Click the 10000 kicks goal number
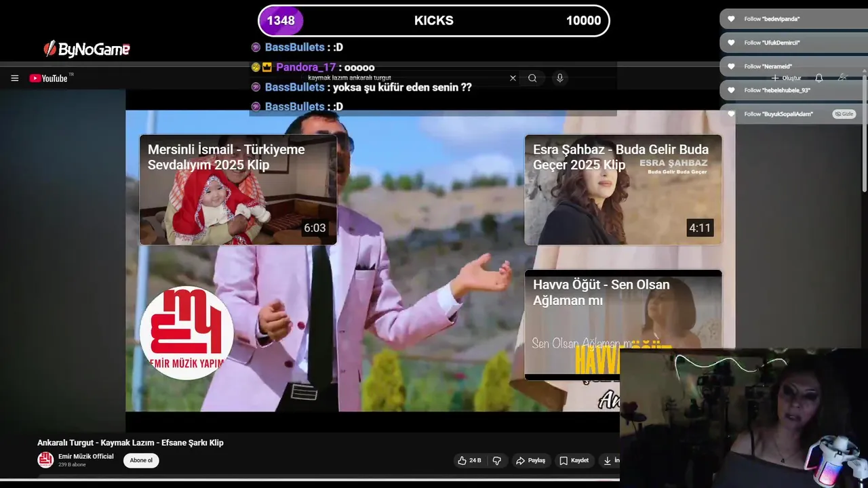This screenshot has width=868, height=488. pyautogui.click(x=583, y=20)
